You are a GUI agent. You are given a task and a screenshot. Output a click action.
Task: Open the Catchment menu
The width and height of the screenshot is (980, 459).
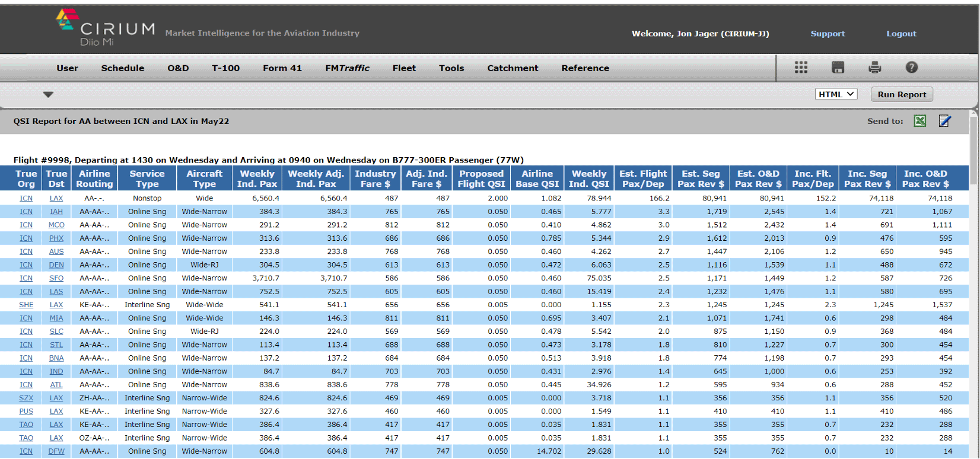point(513,68)
